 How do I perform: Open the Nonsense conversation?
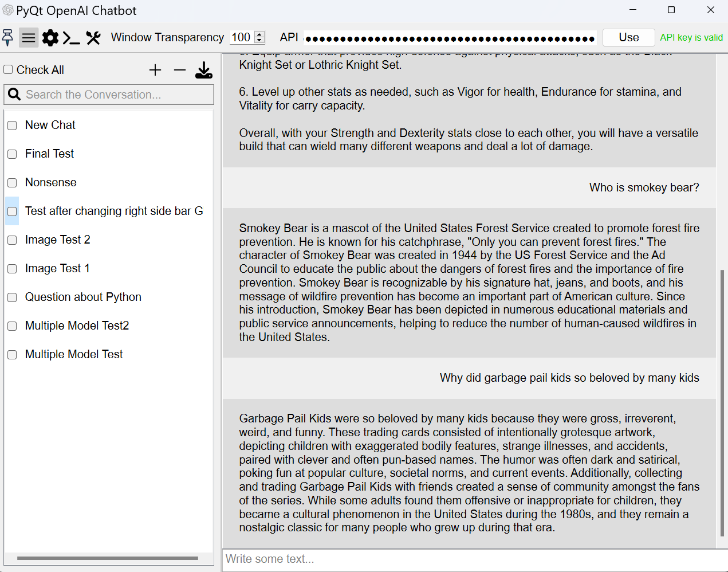coord(51,182)
